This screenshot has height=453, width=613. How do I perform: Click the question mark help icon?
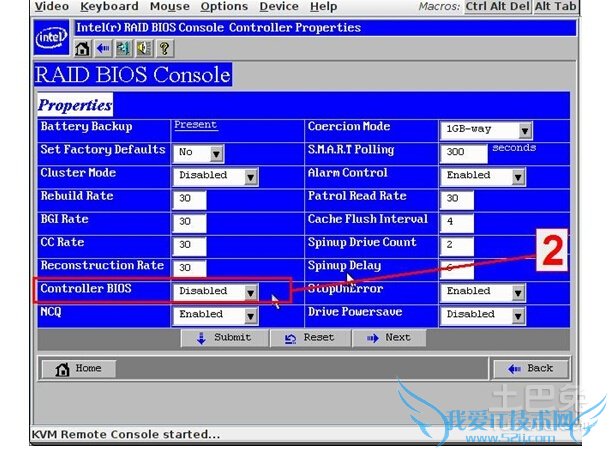pos(164,48)
